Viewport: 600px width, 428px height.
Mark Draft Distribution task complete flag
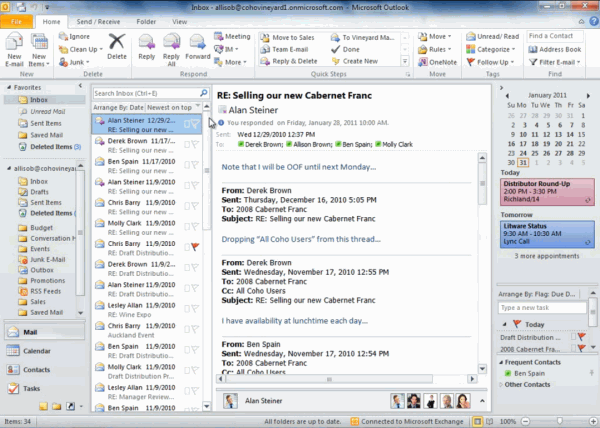[x=582, y=337]
